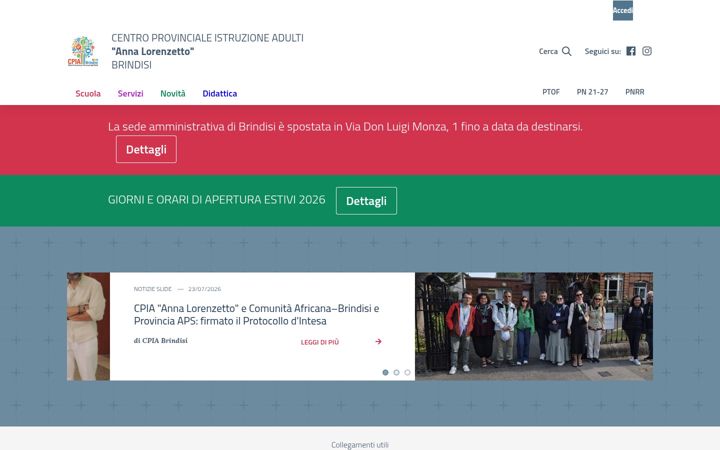
Task: Click Leggi di più on news slide
Action: coord(320,342)
